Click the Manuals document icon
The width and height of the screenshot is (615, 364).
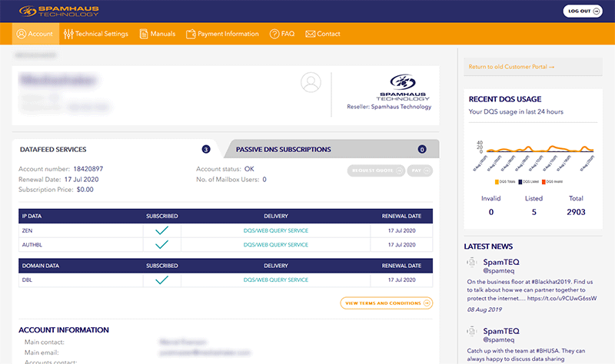[144, 34]
